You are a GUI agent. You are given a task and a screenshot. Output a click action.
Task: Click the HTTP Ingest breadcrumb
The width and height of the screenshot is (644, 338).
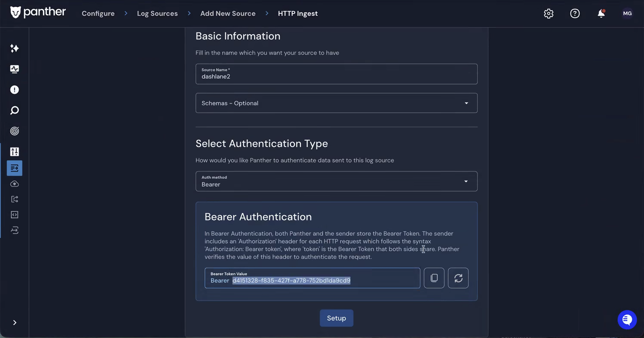point(298,13)
